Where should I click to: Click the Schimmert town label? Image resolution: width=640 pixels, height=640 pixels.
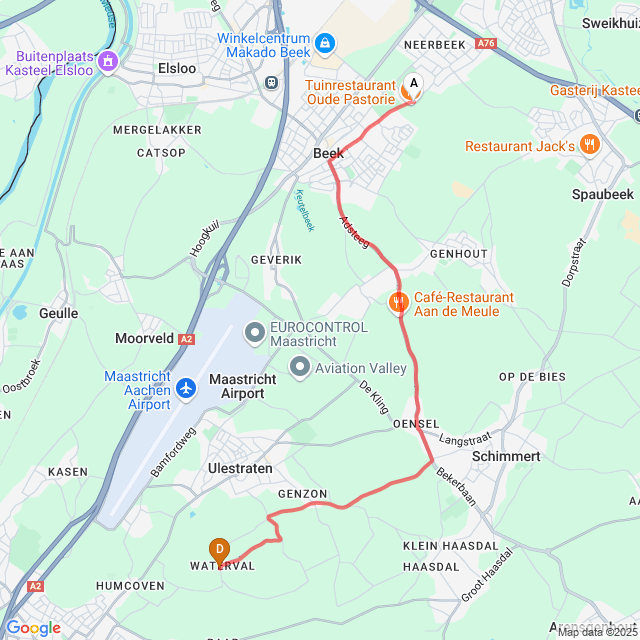pyautogui.click(x=506, y=456)
